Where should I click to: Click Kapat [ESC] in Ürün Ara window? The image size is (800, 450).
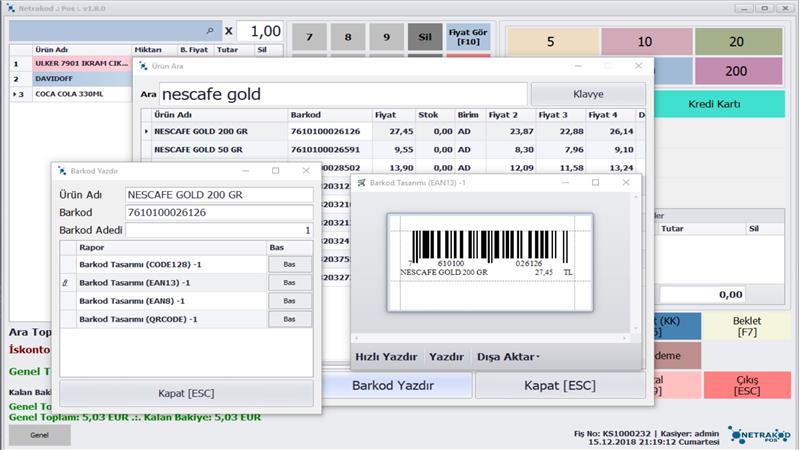[560, 385]
